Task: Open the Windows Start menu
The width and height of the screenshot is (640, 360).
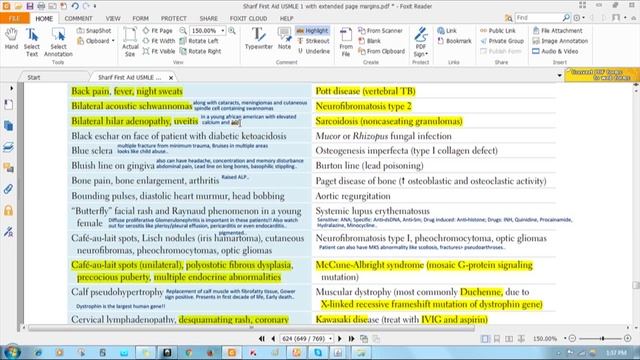Action: [11, 352]
